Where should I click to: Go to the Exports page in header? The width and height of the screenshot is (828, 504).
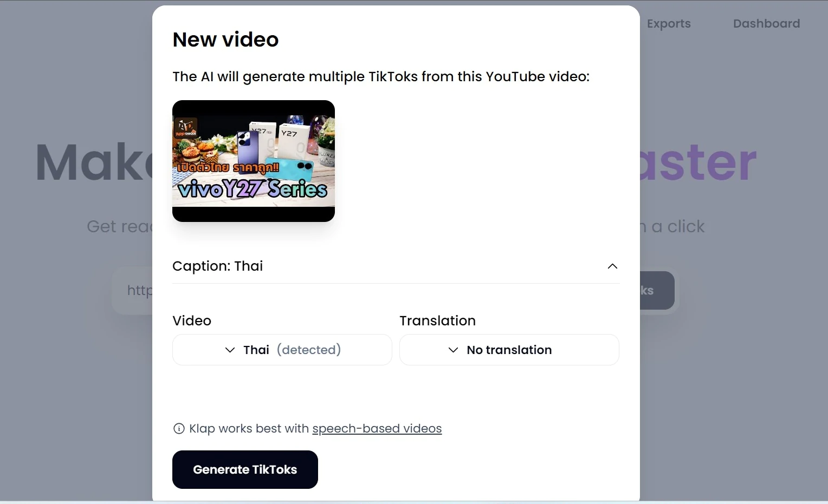click(669, 24)
